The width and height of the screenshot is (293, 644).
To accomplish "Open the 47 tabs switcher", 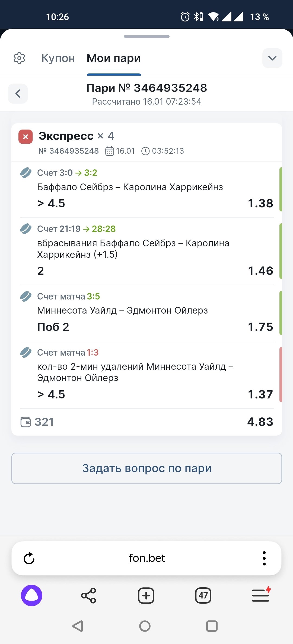I will point(203,595).
